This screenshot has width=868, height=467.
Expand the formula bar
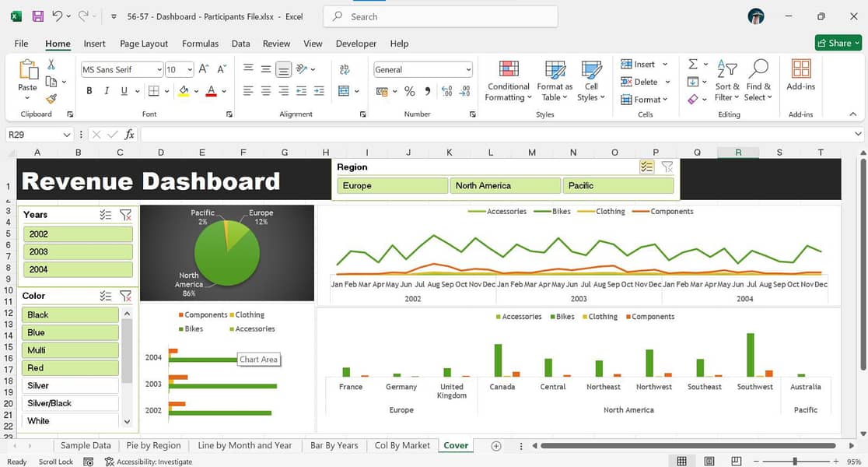857,134
